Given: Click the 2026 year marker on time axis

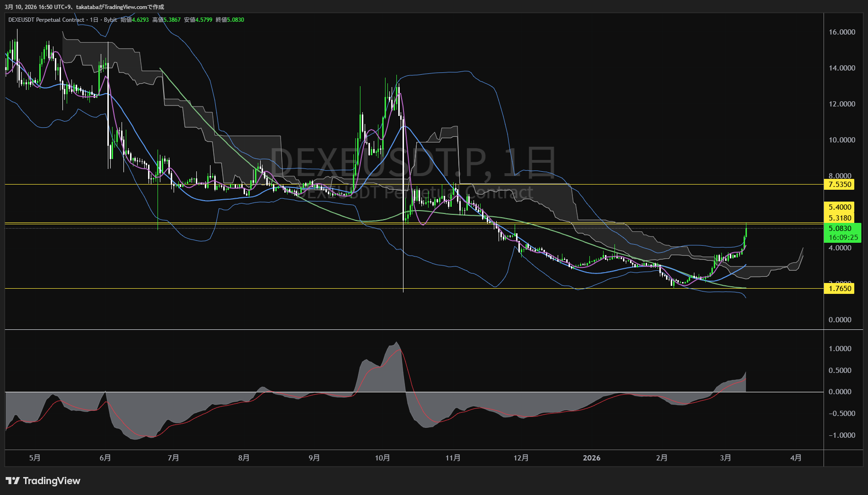Looking at the screenshot, I should (591, 458).
